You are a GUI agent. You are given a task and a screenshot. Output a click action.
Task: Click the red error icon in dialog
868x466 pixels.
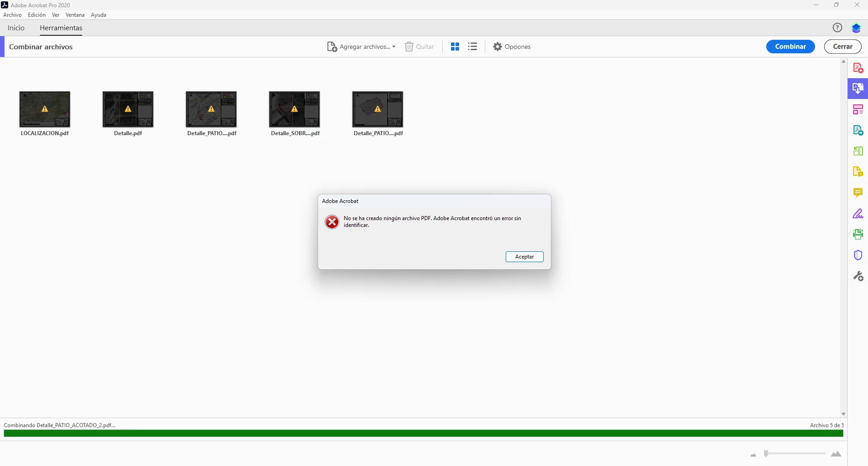332,222
